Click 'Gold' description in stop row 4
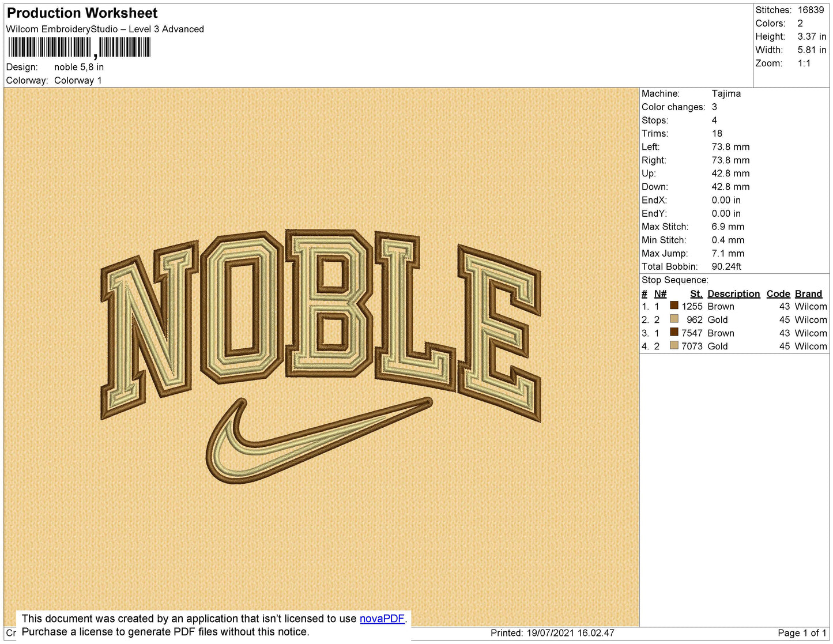The width and height of the screenshot is (833, 644). pyautogui.click(x=717, y=346)
